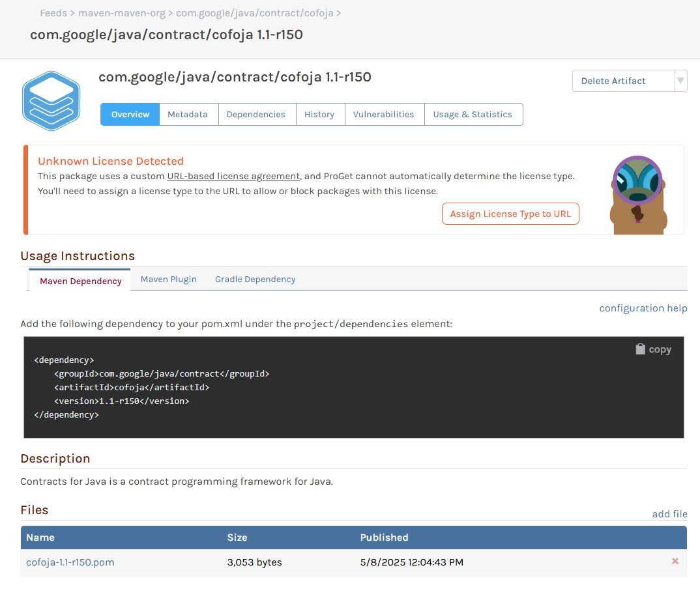Viewport: 700px width, 589px height.
Task: Click the artifactId cofoja line in code
Action: tap(132, 387)
